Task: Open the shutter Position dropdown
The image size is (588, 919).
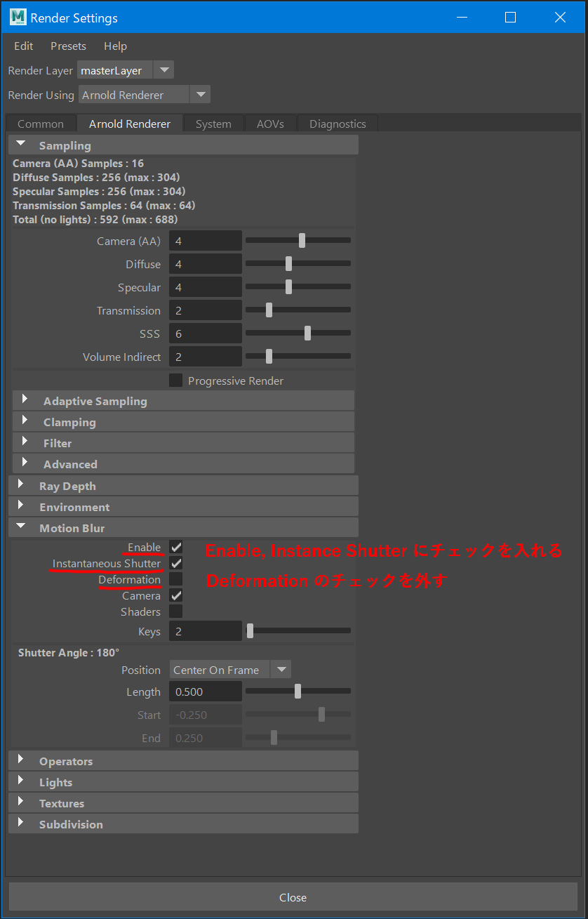Action: (x=281, y=669)
